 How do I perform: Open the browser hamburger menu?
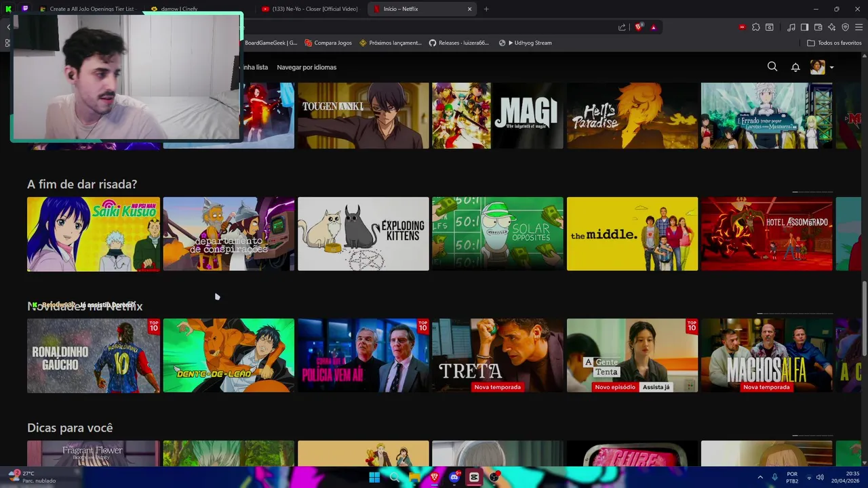pyautogui.click(x=859, y=27)
